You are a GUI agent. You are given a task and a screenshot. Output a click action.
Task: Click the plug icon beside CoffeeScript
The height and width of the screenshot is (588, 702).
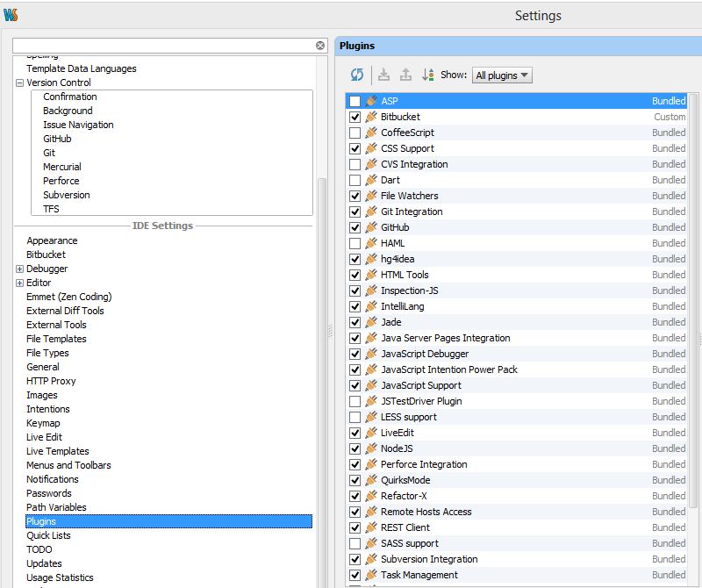click(x=371, y=133)
